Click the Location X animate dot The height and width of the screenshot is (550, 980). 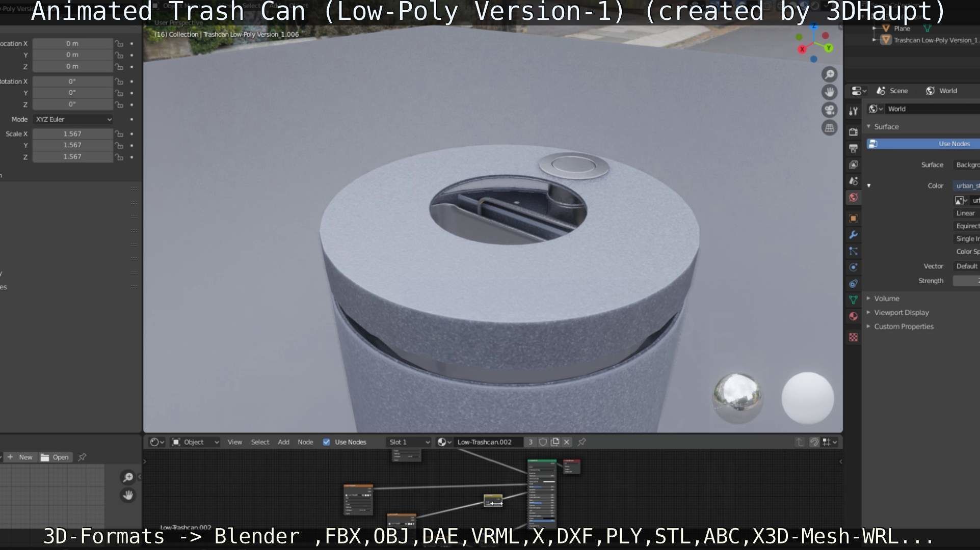[131, 44]
